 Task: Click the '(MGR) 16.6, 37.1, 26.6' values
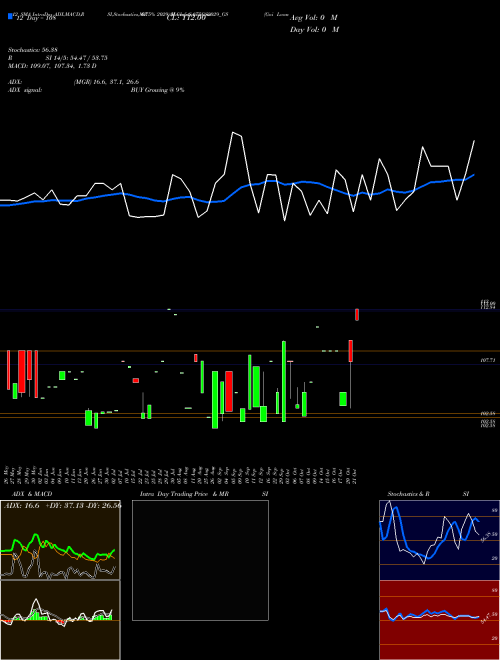(x=106, y=82)
